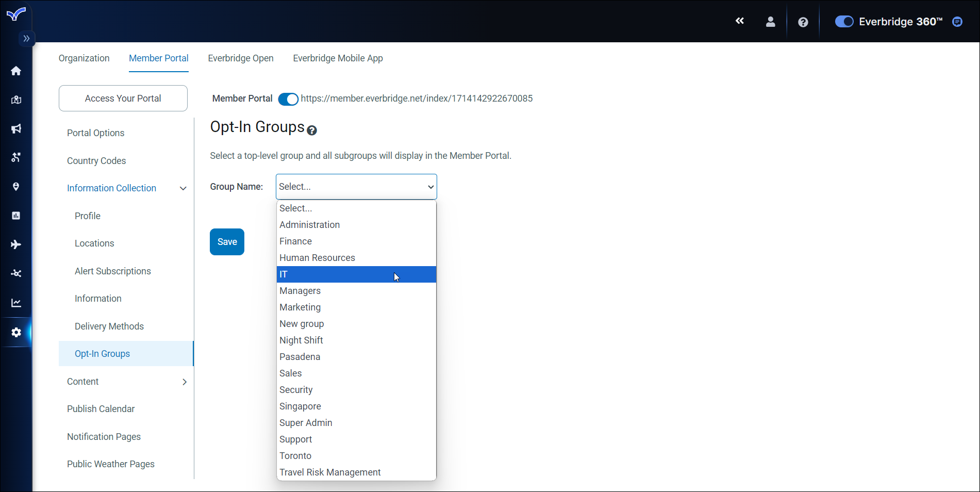
Task: Click the Everbridge bird logo
Action: pos(16,14)
